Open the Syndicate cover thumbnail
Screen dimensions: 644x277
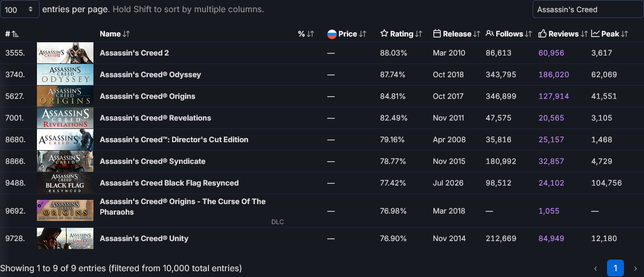(65, 161)
